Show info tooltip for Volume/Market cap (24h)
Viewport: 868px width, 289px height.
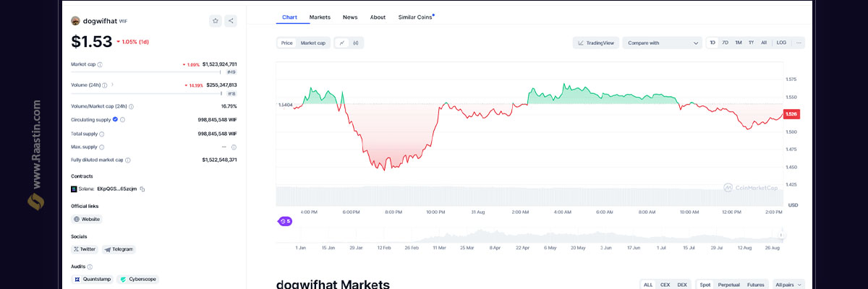(x=131, y=106)
